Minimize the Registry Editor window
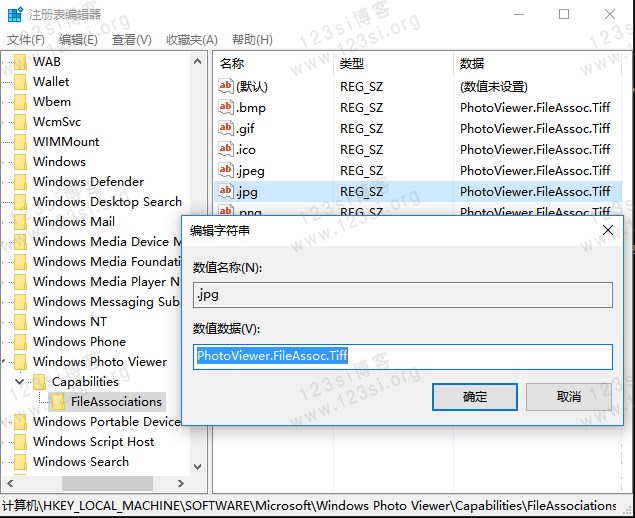This screenshot has width=635, height=518. (x=519, y=14)
